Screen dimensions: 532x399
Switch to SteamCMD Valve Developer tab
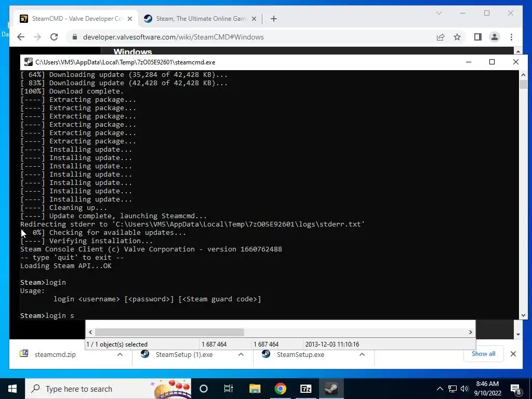pyautogui.click(x=76, y=19)
